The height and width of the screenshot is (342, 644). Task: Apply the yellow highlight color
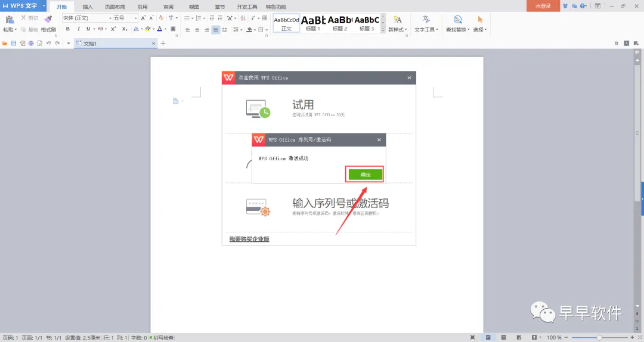point(148,29)
